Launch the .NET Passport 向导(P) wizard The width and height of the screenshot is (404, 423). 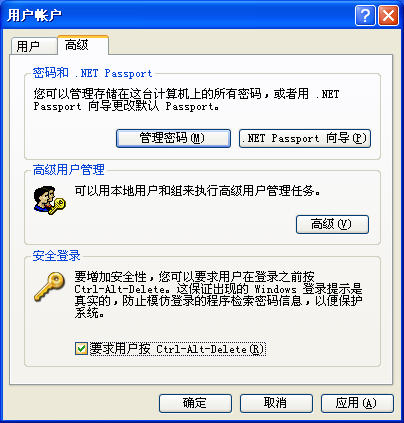tap(305, 138)
